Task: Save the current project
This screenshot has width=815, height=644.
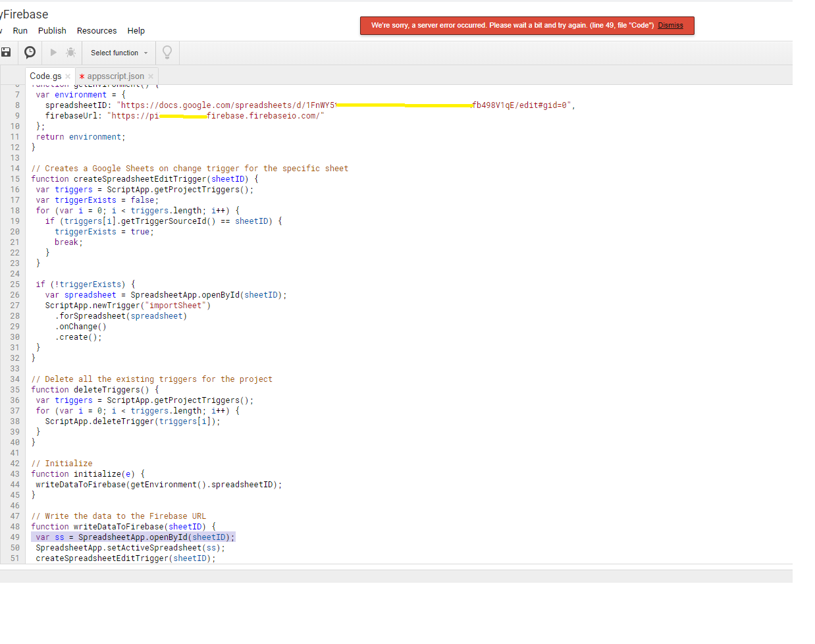Action: pos(7,52)
